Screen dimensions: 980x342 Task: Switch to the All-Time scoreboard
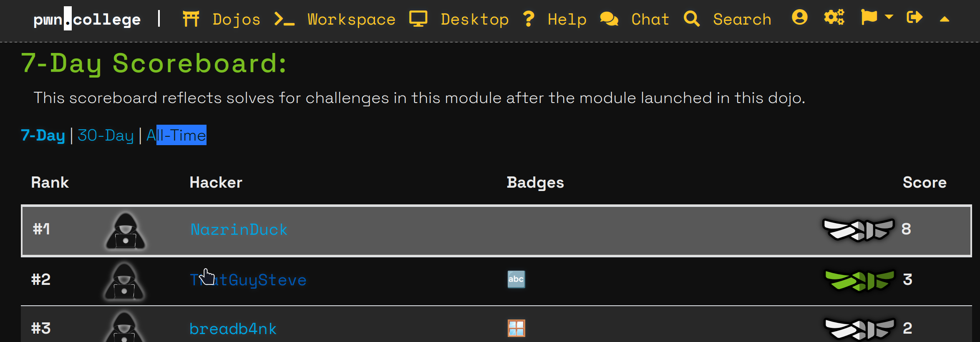[176, 135]
